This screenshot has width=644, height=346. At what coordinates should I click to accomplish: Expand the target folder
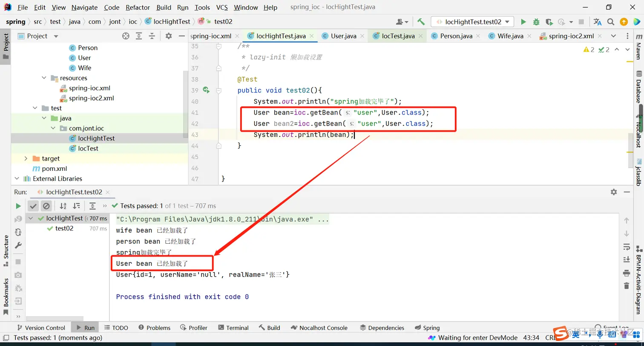pos(26,159)
